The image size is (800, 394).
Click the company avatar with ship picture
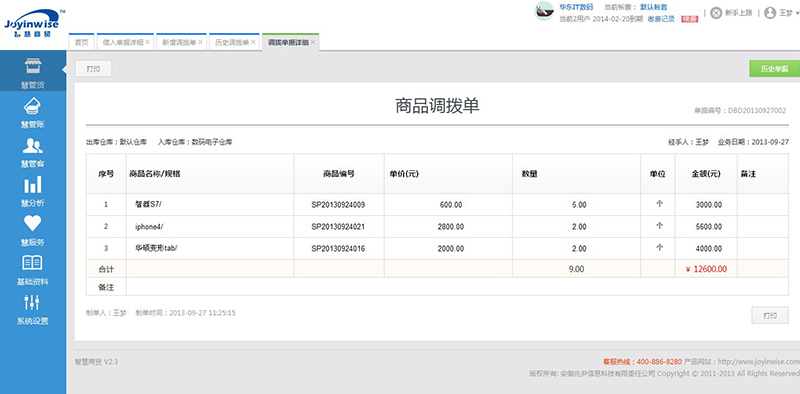point(544,11)
